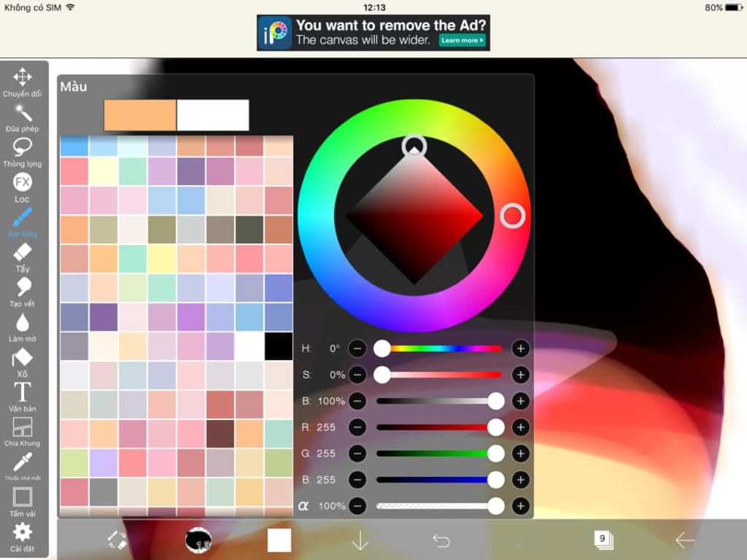Pick the dark brown swatch in palette
This screenshot has height=560, width=747.
[220, 434]
